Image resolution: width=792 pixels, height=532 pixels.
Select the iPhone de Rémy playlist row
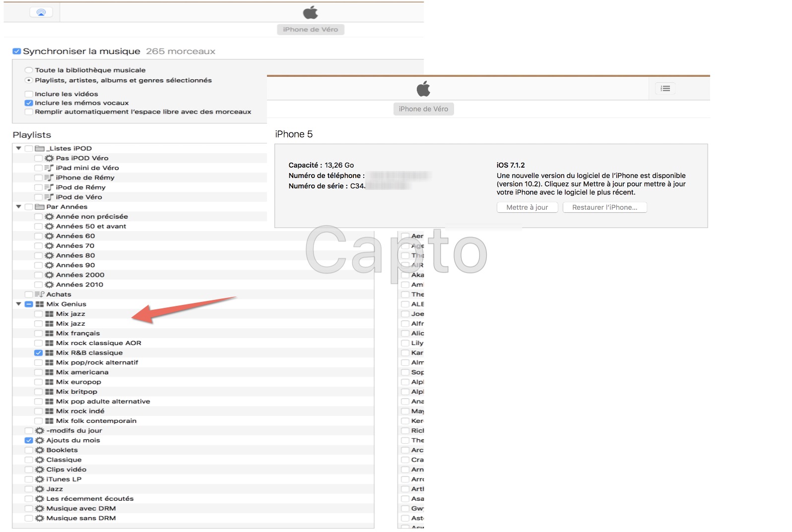[x=140, y=177]
